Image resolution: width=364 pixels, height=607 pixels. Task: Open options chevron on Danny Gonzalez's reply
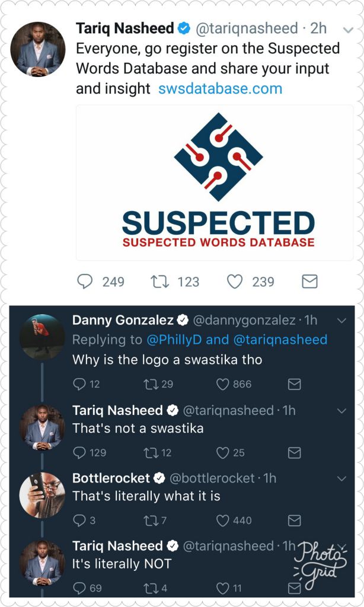(x=341, y=321)
